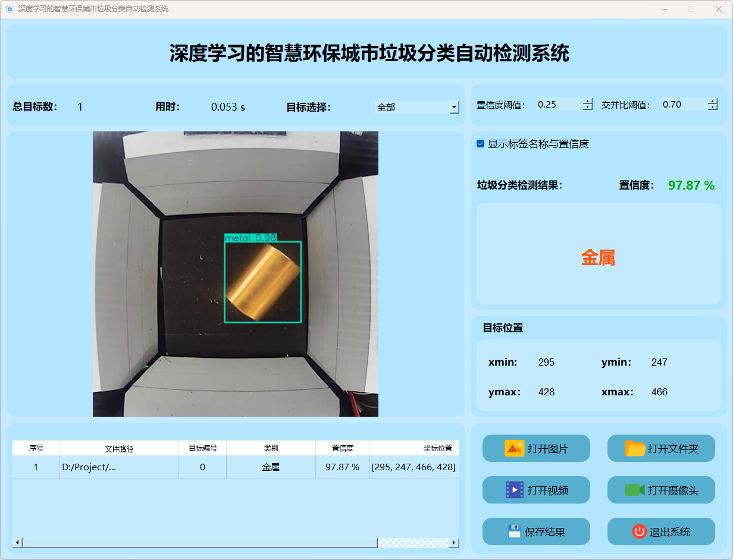733x560 pixels.
Task: Decrease the 交并比阈值 value
Action: pos(713,108)
